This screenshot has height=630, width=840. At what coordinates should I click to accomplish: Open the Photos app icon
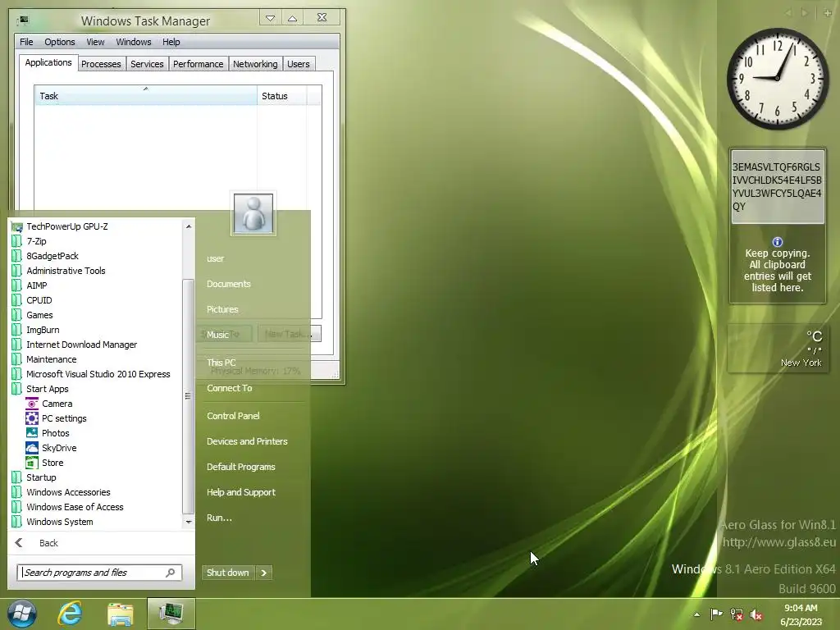click(32, 433)
